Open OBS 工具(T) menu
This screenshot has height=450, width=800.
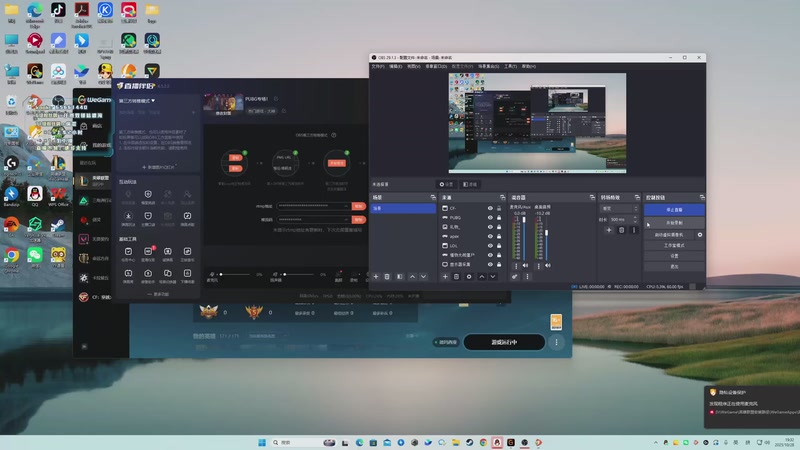click(x=511, y=66)
